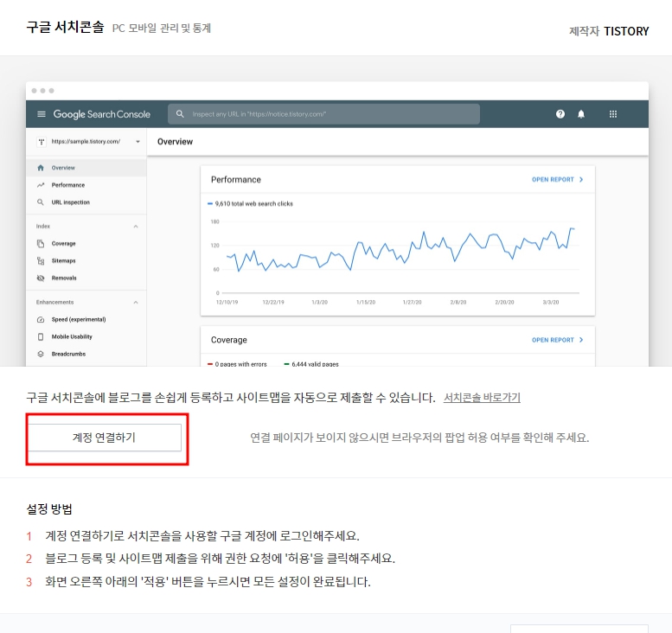Screen dimensions: 672x633
Task: Click the Breadcrumbs layers icon
Action: [x=41, y=354]
